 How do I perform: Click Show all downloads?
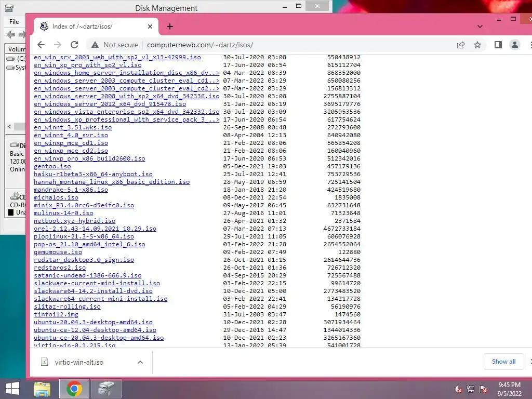[504, 362]
